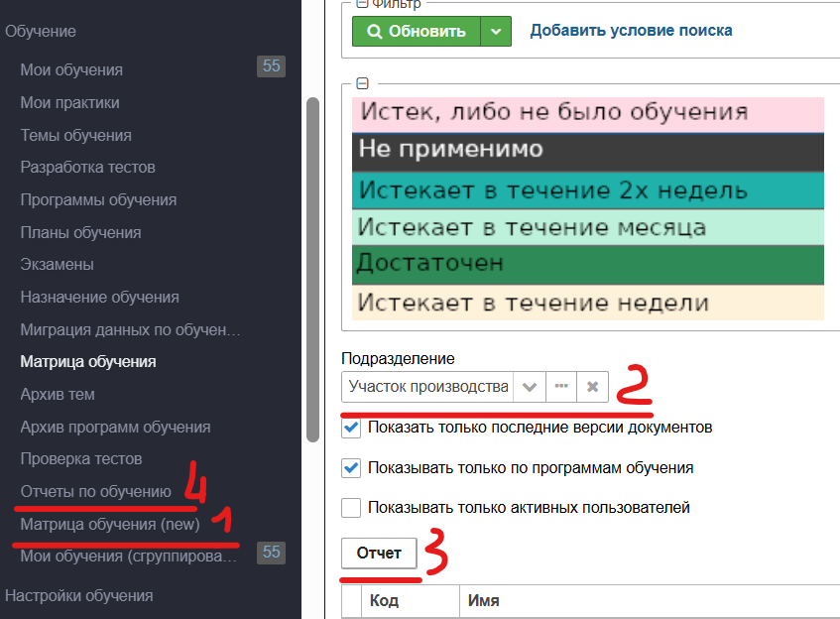Collapse the Фильтр group box

coord(363,3)
